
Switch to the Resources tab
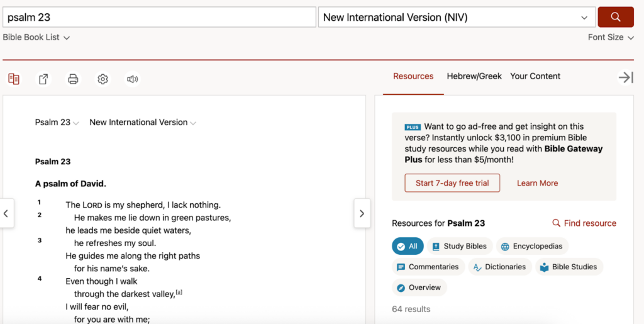pyautogui.click(x=413, y=76)
